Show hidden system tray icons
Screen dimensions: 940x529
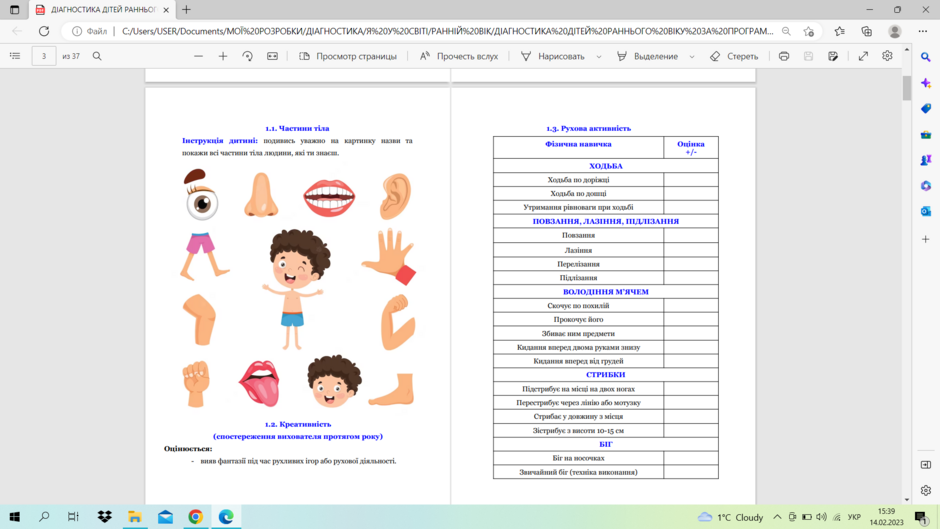777,517
